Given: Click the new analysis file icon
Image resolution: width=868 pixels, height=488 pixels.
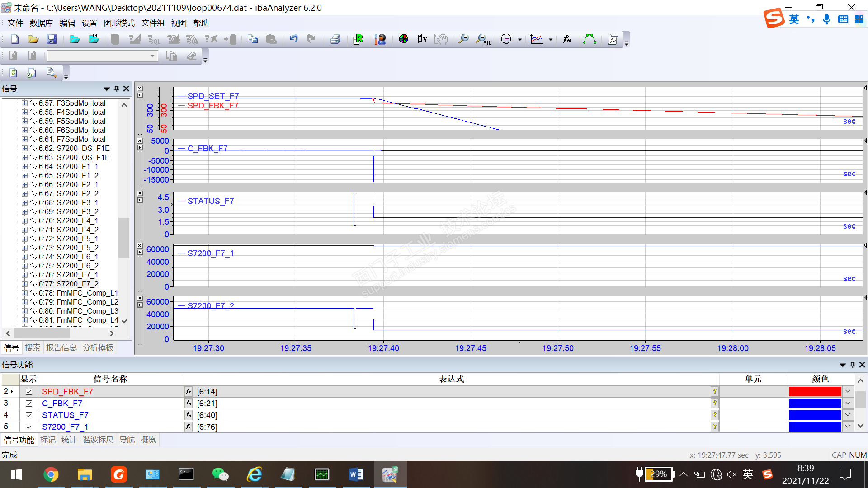Looking at the screenshot, I should (14, 39).
